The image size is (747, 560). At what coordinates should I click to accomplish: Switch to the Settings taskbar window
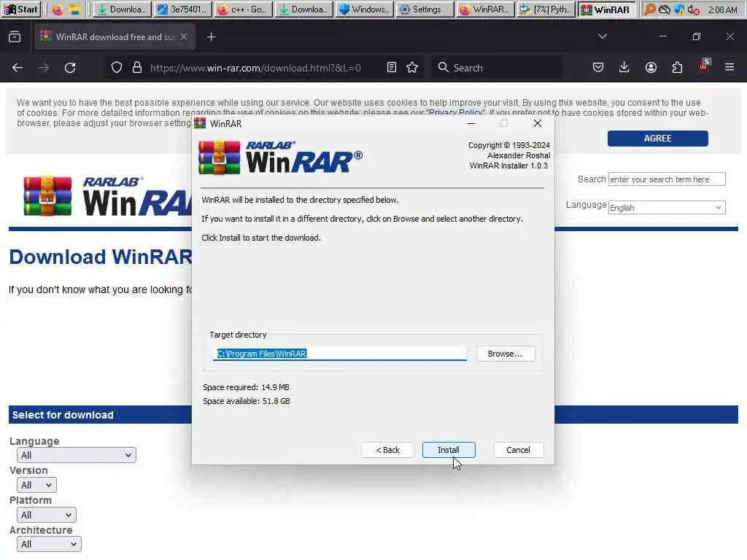425,9
